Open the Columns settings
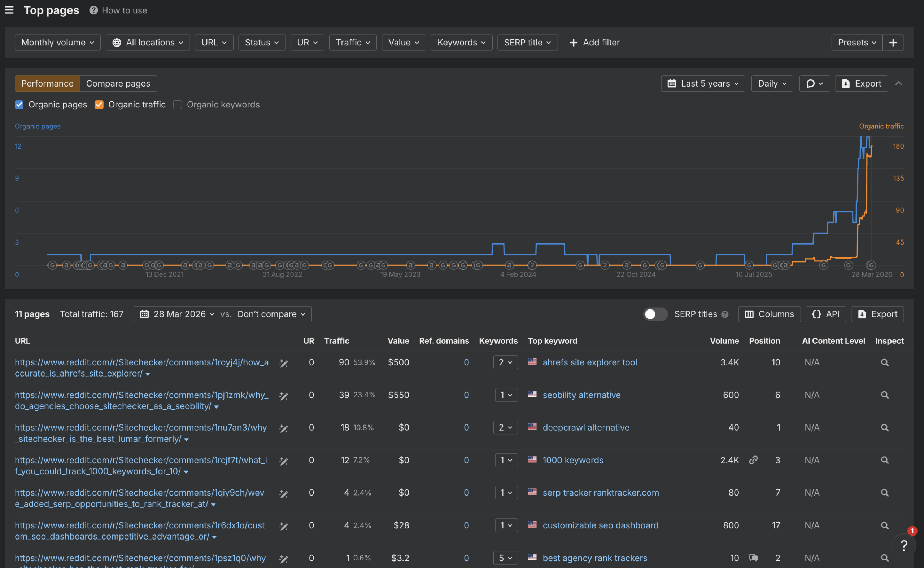The image size is (924, 568). click(x=769, y=314)
